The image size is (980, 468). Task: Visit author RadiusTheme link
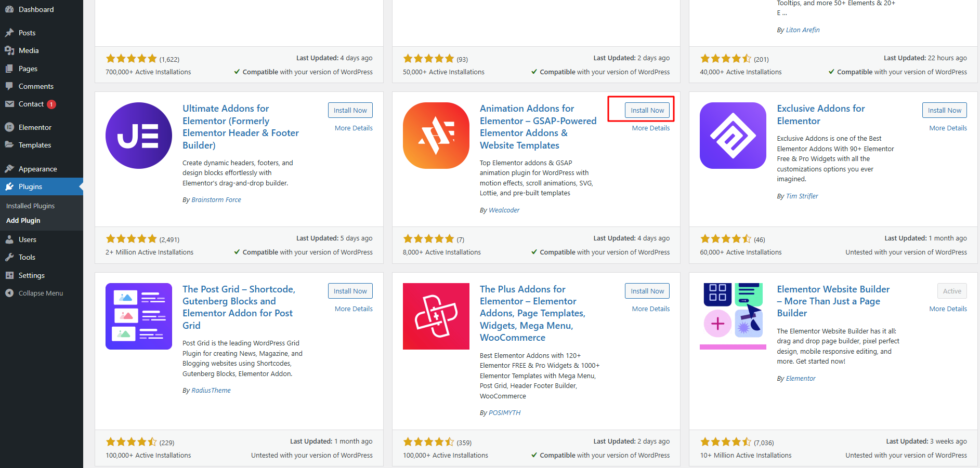(x=211, y=391)
